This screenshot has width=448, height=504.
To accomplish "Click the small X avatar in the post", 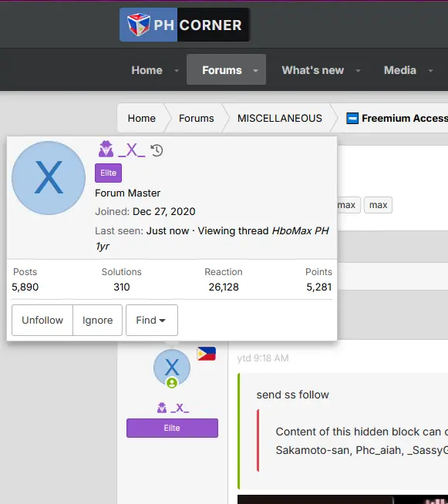I will click(x=172, y=368).
